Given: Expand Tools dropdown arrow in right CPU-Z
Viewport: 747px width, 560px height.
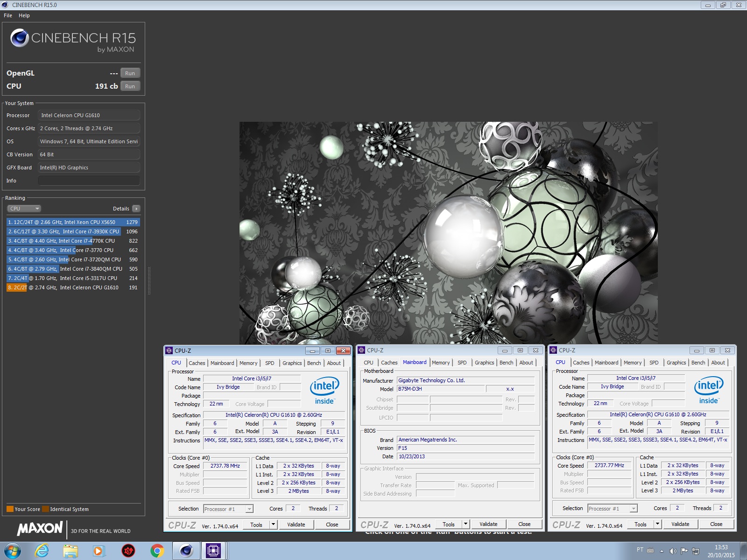Looking at the screenshot, I should (x=657, y=524).
